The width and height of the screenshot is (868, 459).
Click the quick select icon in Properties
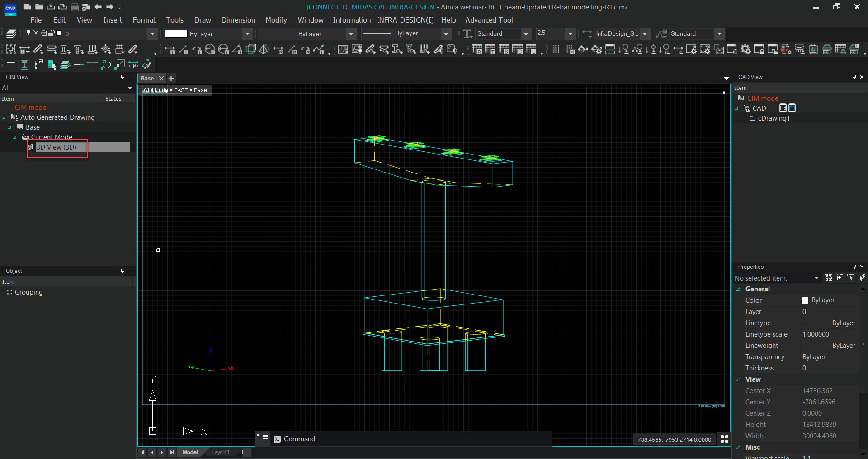[828, 278]
